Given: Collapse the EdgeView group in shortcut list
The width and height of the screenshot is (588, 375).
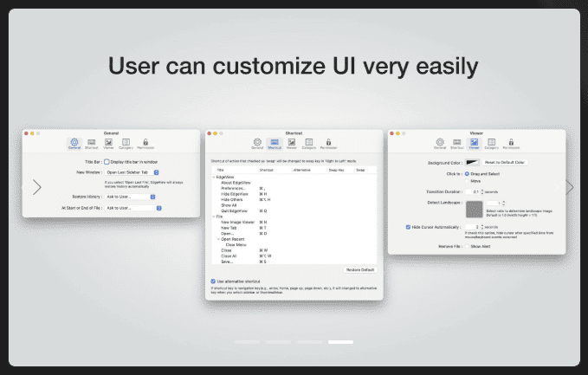Looking at the screenshot, I should pyautogui.click(x=214, y=177).
